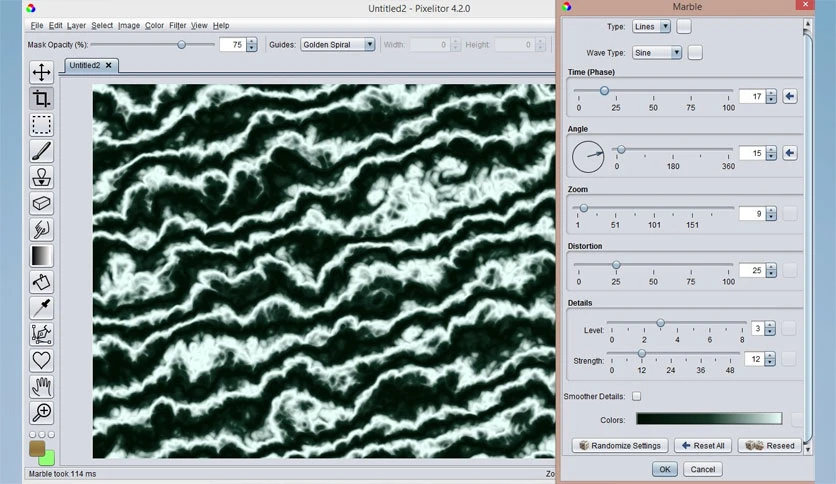Open the Wave Type dropdown showing Sine
The image size is (836, 484).
tap(657, 53)
